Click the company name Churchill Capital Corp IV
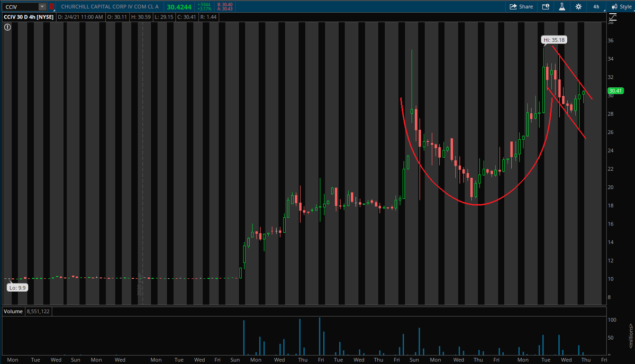Screen dimensions: 635x364 pos(110,7)
